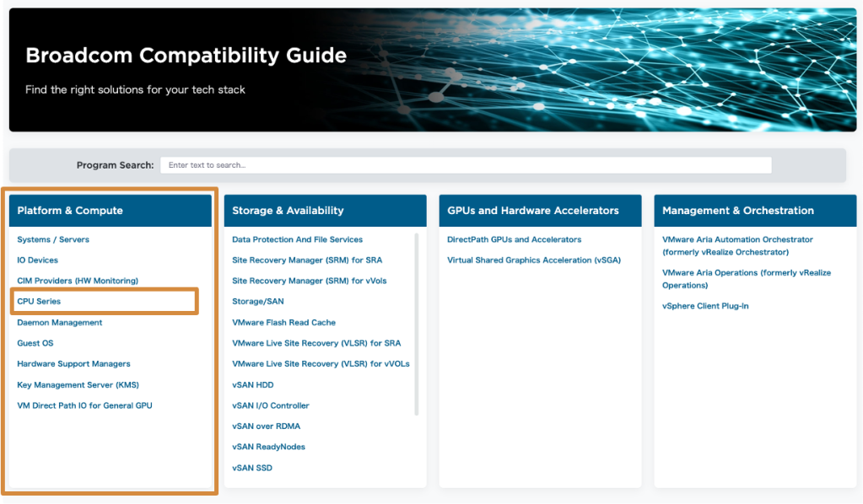Open Key Management Server (KMS)
863x504 pixels.
(78, 384)
